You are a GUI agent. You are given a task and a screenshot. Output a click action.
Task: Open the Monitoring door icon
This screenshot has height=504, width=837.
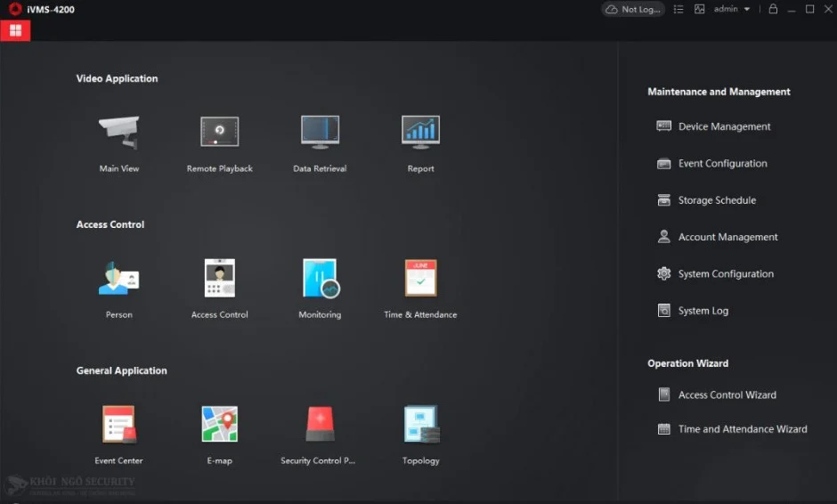pyautogui.click(x=321, y=278)
